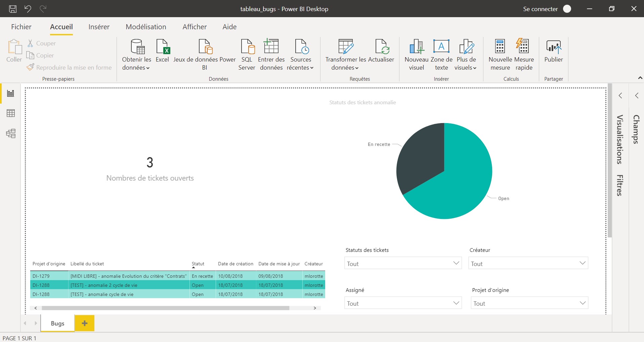Click Se connecter to sign in

tap(540, 9)
